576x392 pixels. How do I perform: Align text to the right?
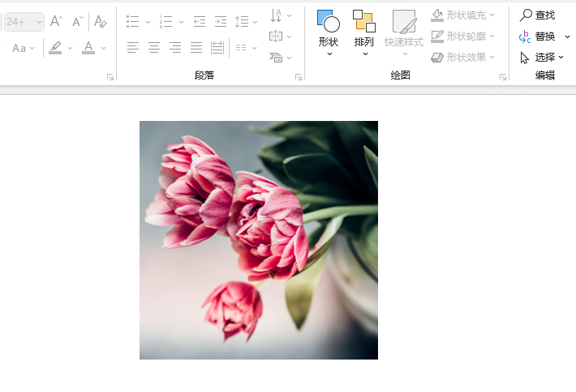(175, 48)
